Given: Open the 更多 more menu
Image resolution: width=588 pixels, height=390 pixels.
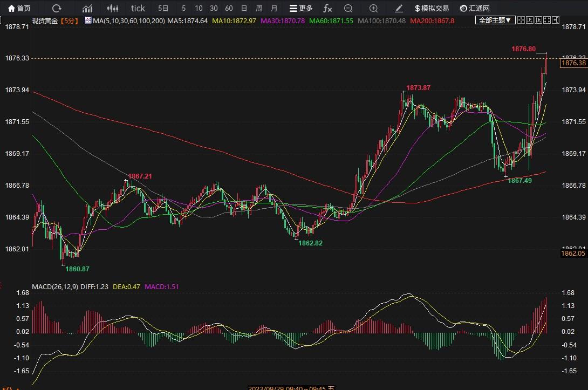Looking at the screenshot, I should [x=301, y=8].
